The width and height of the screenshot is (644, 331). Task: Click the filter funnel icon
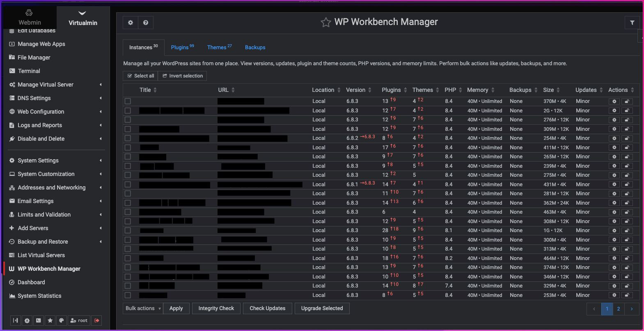click(632, 23)
